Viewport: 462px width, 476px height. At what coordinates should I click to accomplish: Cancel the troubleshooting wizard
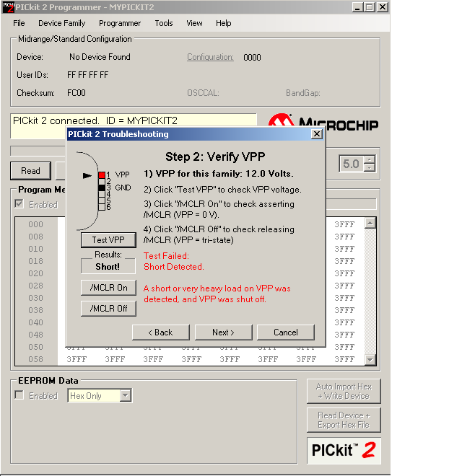click(286, 332)
